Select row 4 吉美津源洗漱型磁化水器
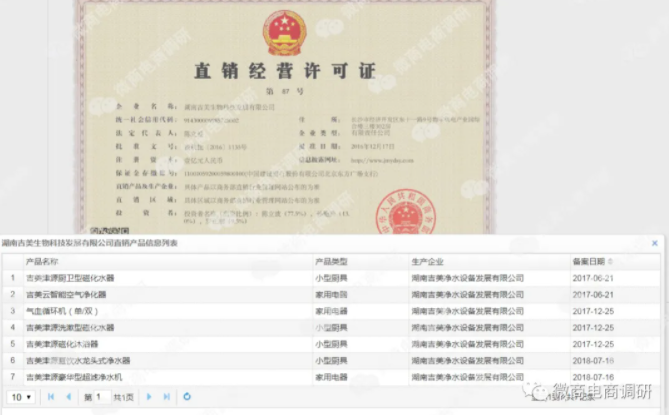Screen dimensions: 669x415 [331, 328]
